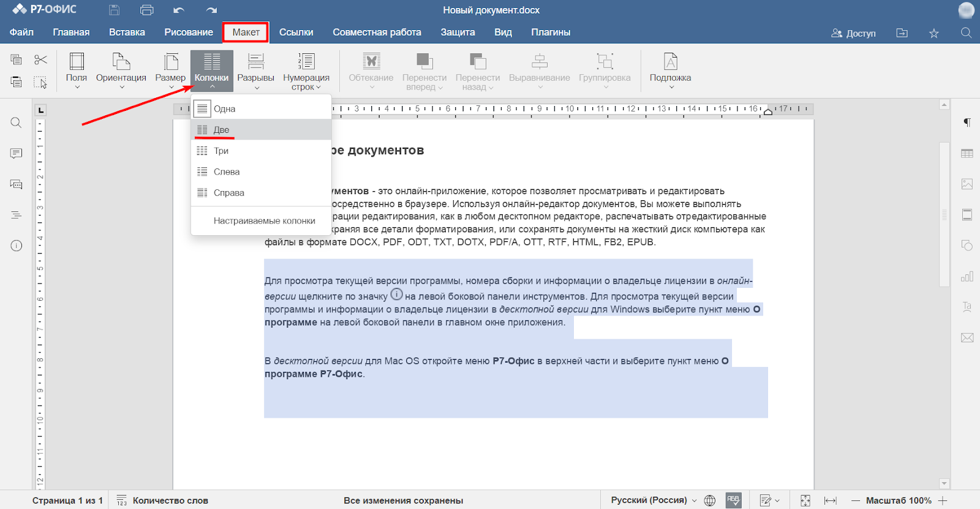Switch to the Вид tab
Viewport: 980px width, 509px height.
(503, 32)
